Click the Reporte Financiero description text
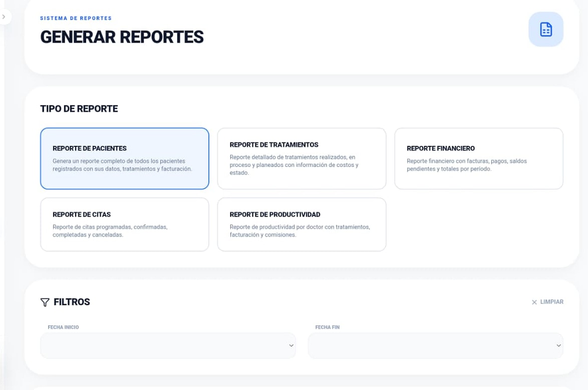The width and height of the screenshot is (588, 390). point(467,165)
